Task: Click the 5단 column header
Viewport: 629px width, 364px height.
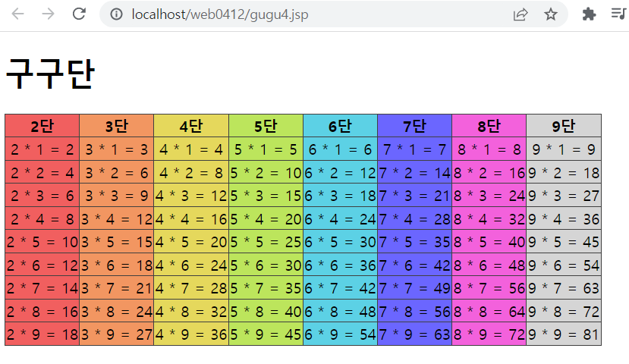Action: pyautogui.click(x=266, y=126)
